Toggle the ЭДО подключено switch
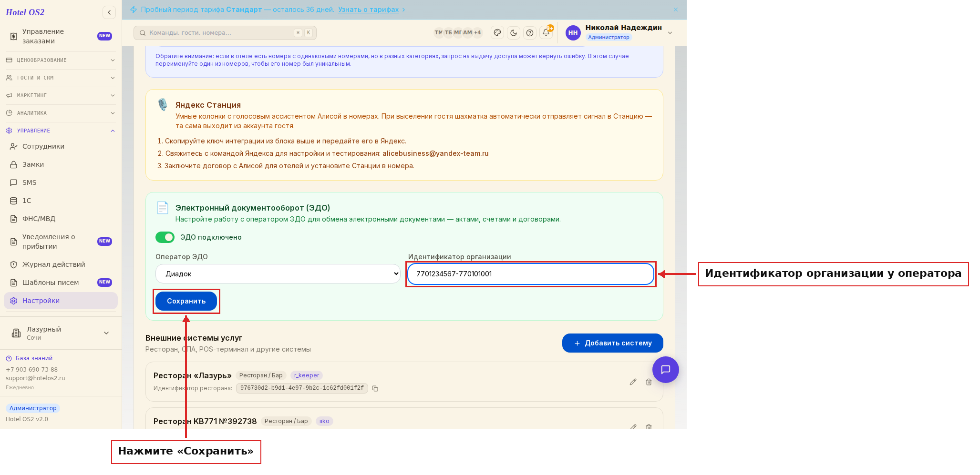The width and height of the screenshot is (980, 475). point(165,237)
